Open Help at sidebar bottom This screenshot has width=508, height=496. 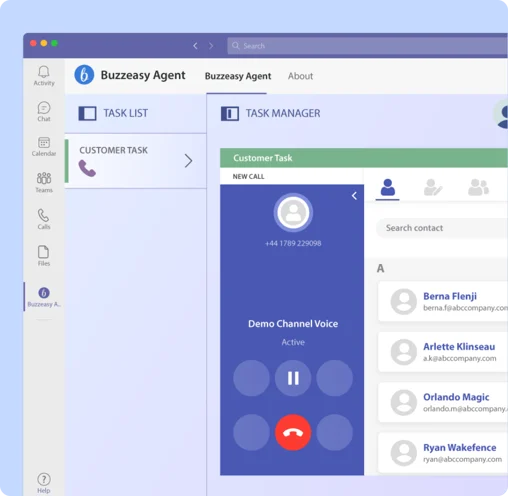click(44, 483)
